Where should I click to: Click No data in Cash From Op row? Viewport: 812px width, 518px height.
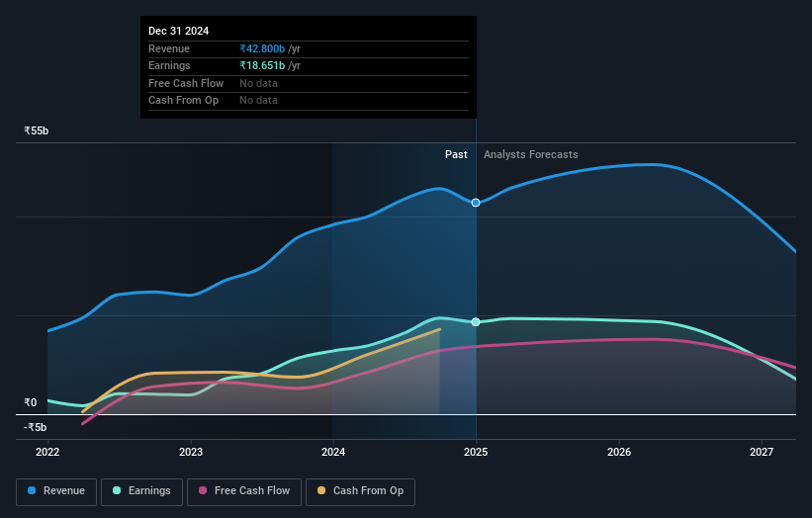coord(258,101)
